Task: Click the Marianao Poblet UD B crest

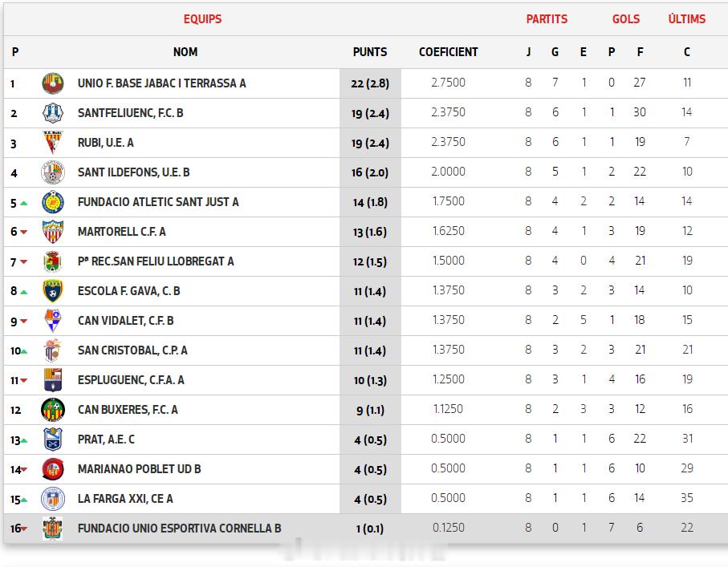Action: [52, 469]
